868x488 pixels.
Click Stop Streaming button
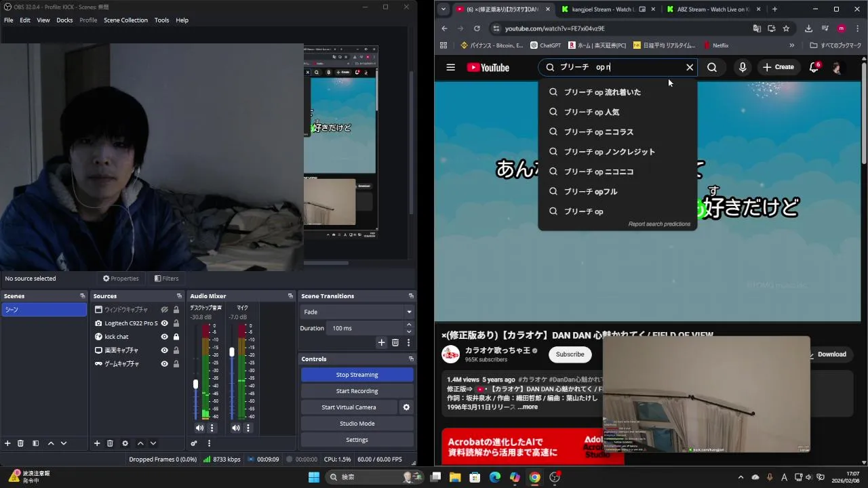click(x=357, y=375)
